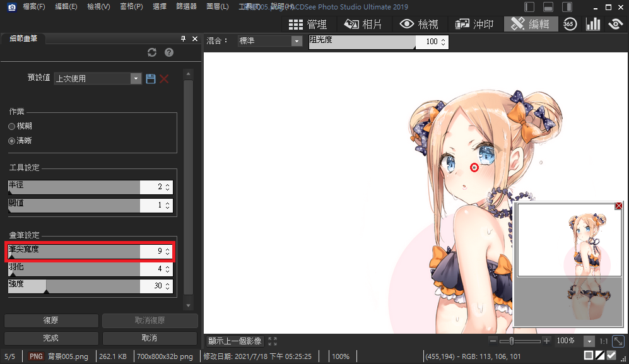Click the 筆尖寬度 slider

coord(74,251)
